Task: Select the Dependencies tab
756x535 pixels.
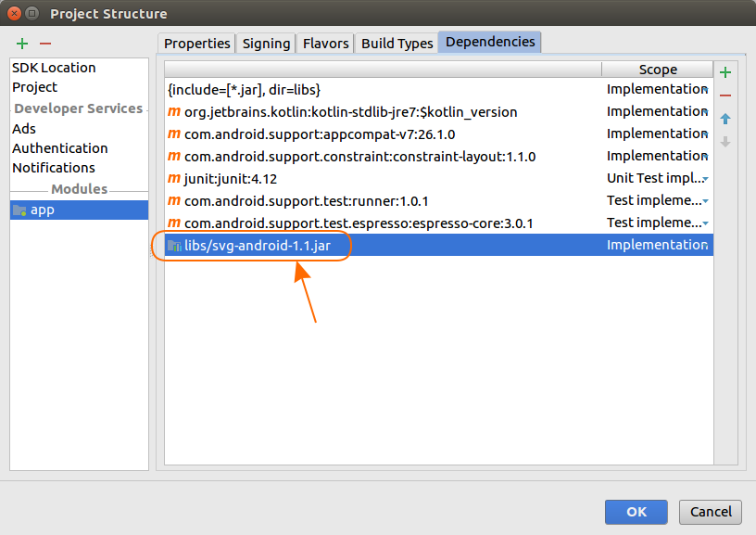Action: pyautogui.click(x=490, y=43)
